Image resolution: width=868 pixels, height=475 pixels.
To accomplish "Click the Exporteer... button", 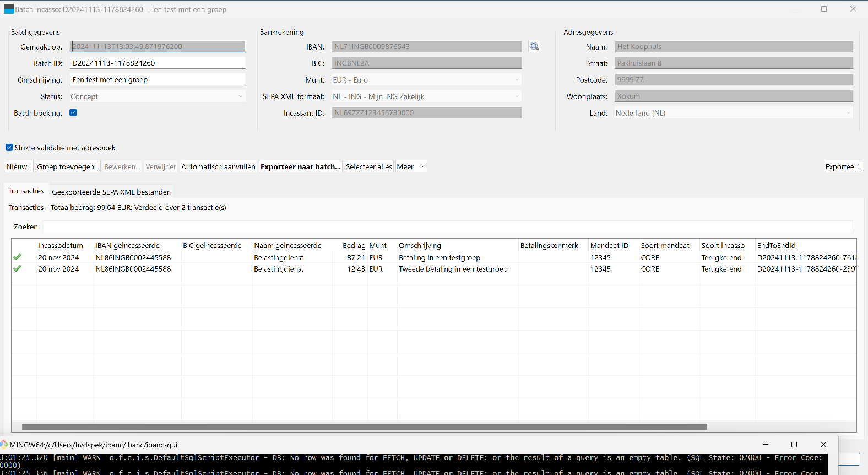I will pos(843,166).
